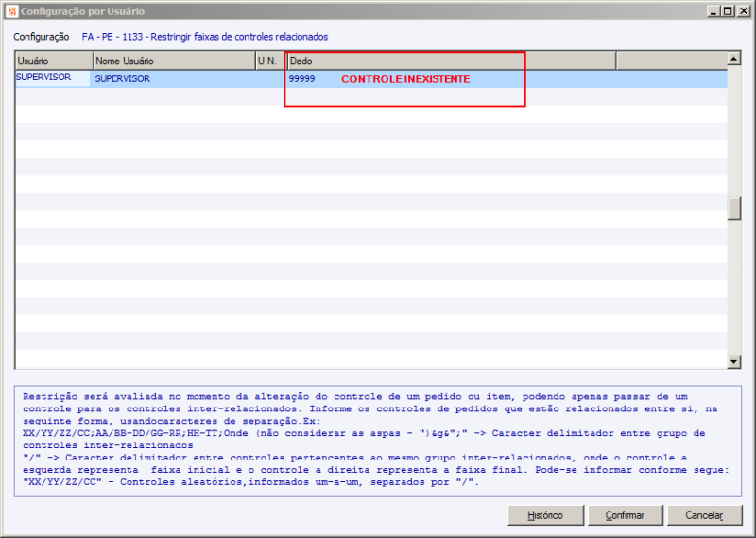The image size is (756, 538).
Task: Minimize the Configuração por Usuário window
Action: 714,10
